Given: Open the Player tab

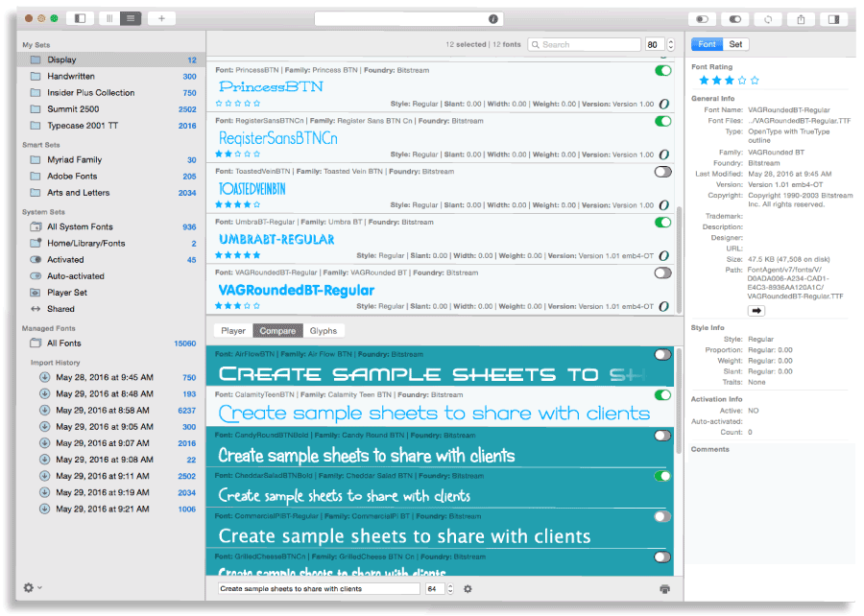Looking at the screenshot, I should tap(233, 331).
